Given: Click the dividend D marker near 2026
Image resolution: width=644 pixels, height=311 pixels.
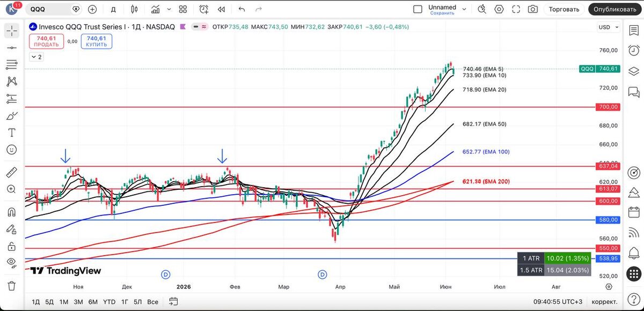Looking at the screenshot, I should [166, 275].
